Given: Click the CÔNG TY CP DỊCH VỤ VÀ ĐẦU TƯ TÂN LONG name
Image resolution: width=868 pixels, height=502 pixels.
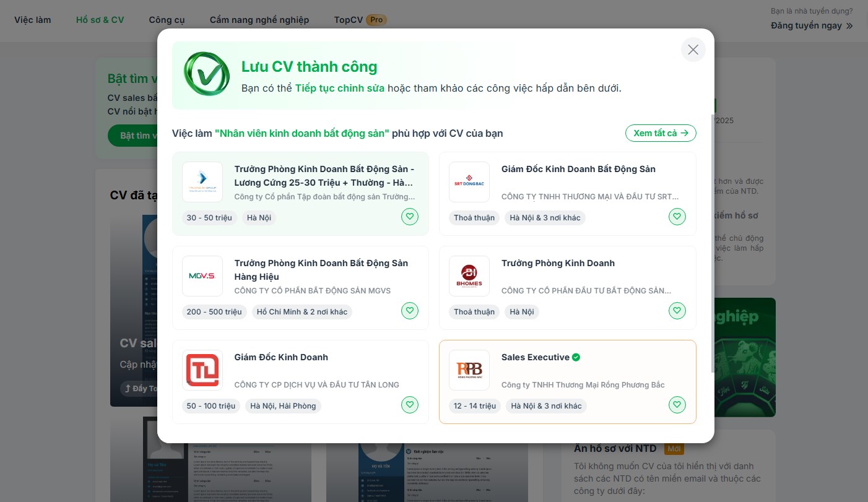Looking at the screenshot, I should pos(317,384).
